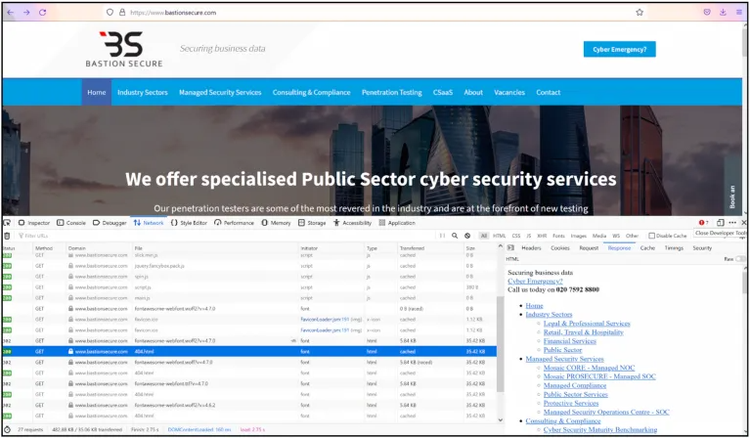Clear network requests with the trash icon

[x=8, y=235]
